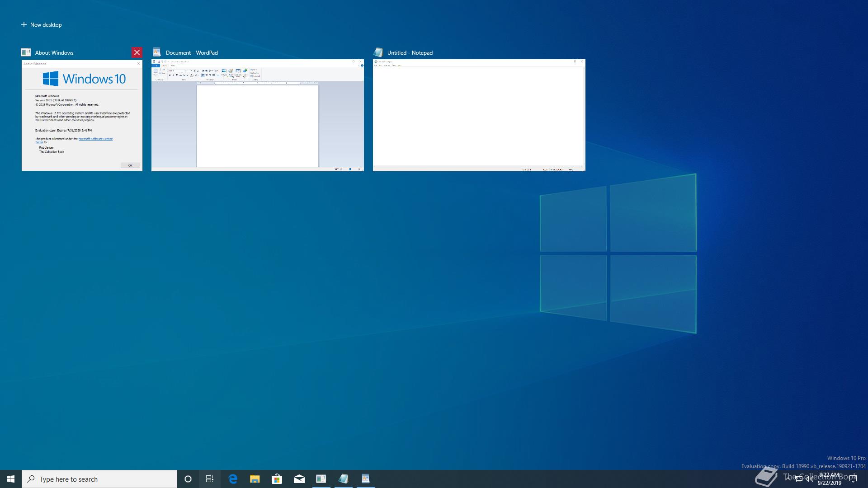
Task: Switch to Untitled - Notepad thumbnail
Action: click(x=479, y=115)
